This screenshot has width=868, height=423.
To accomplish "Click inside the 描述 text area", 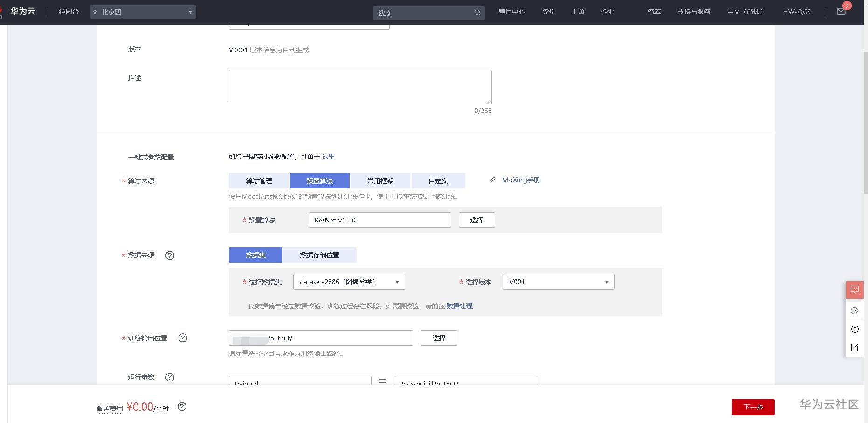I will point(360,87).
